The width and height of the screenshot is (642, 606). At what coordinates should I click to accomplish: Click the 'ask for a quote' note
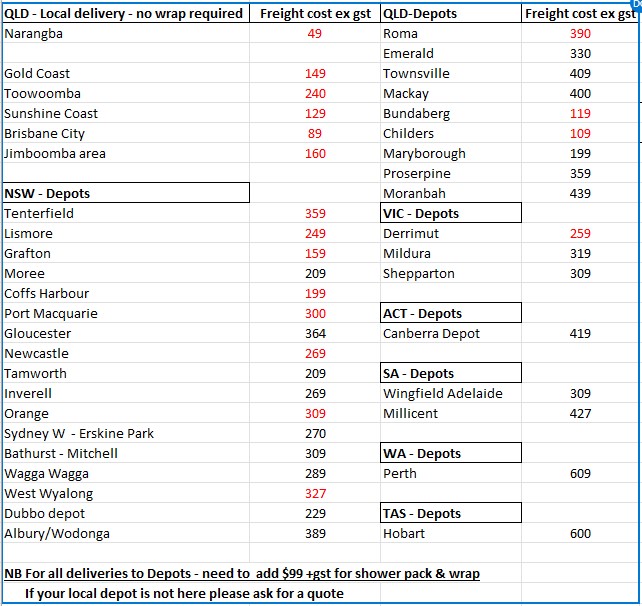(x=184, y=593)
